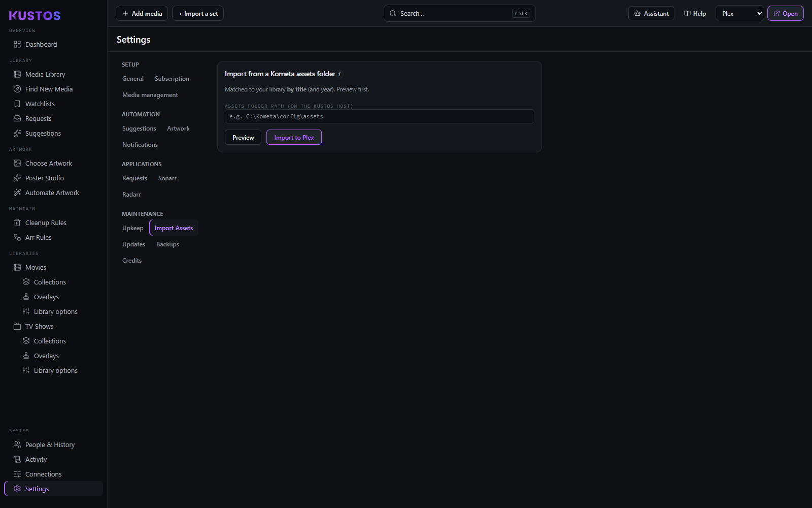Click the Connections sliders icon
812x508 pixels.
tap(17, 474)
